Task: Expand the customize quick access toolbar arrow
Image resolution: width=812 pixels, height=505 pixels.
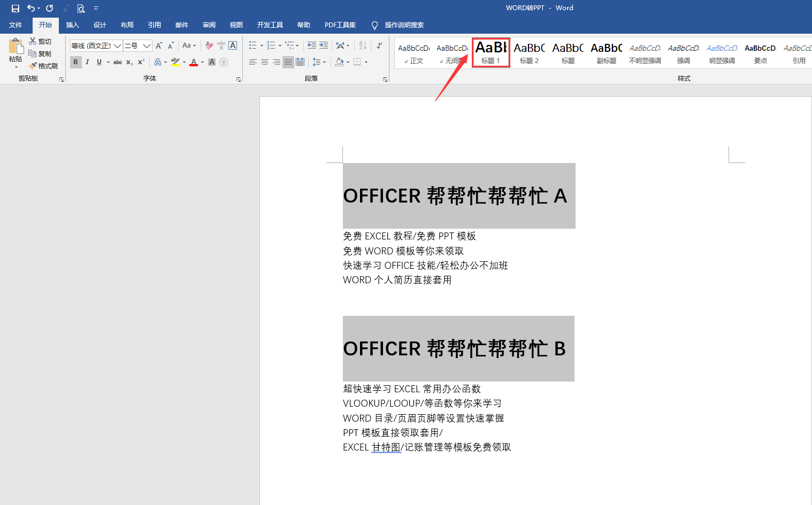Action: coord(96,8)
